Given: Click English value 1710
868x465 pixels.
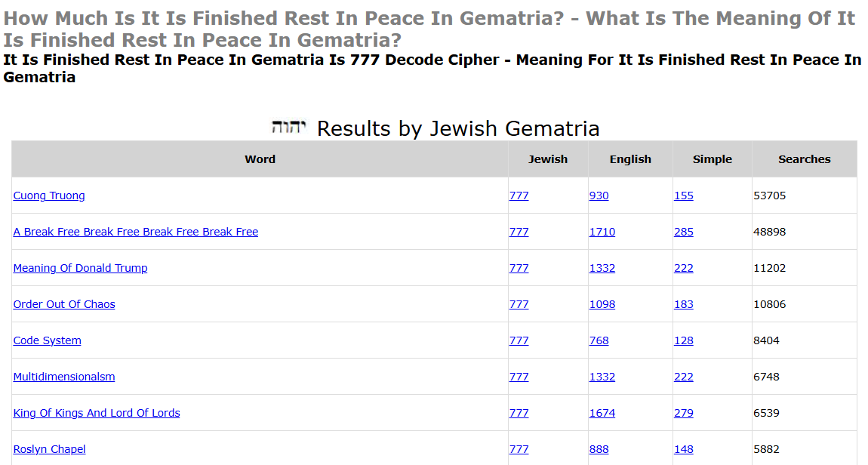Looking at the screenshot, I should (x=602, y=232).
